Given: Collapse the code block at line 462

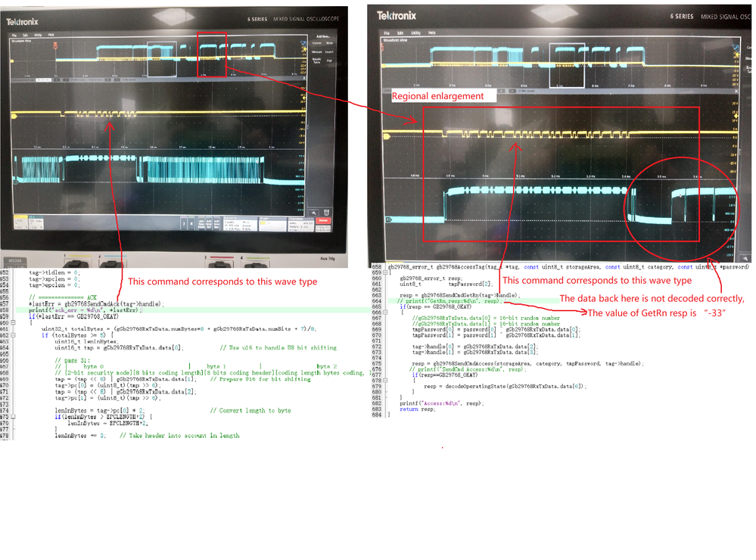Looking at the screenshot, I should (13, 335).
